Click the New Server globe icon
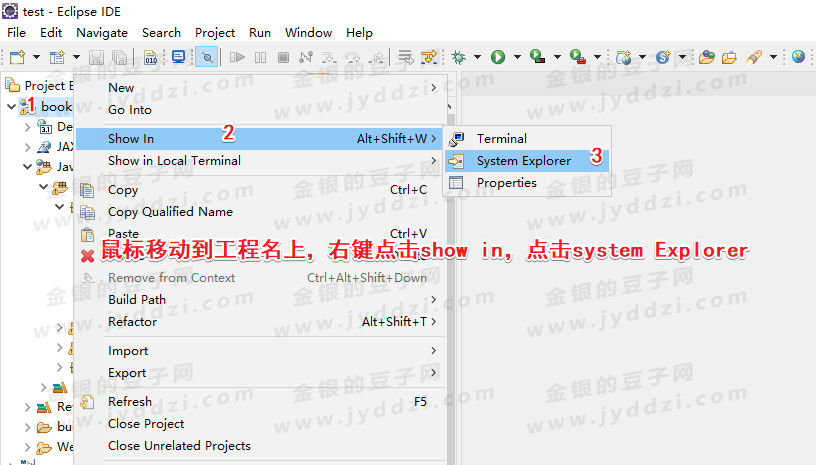 623,57
